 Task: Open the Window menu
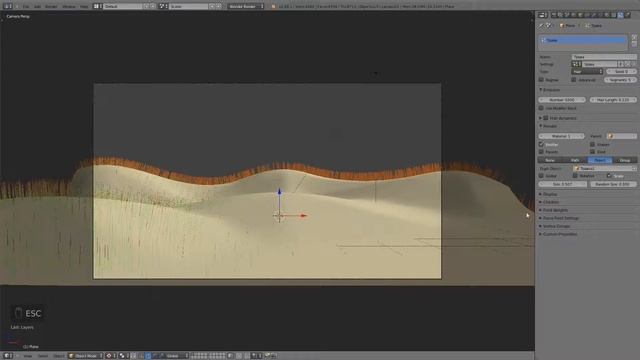tap(69, 6)
